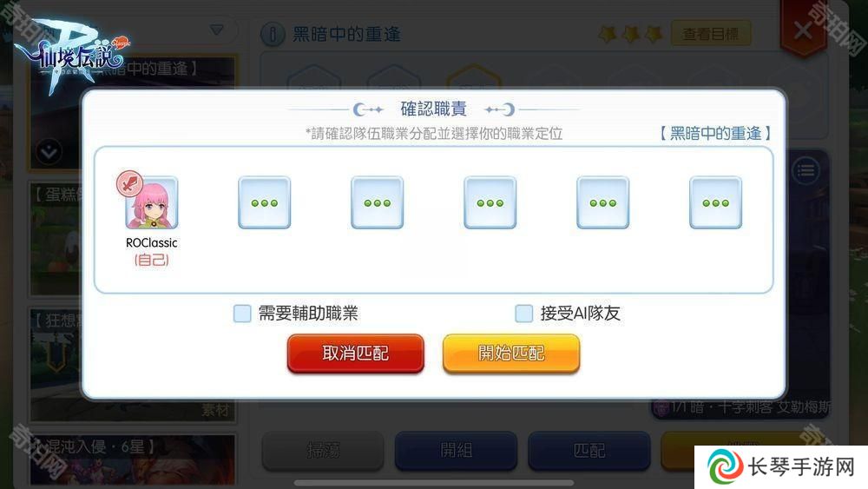Click the fourth empty teammate slot
Screen dimensions: 868x489
490,202
